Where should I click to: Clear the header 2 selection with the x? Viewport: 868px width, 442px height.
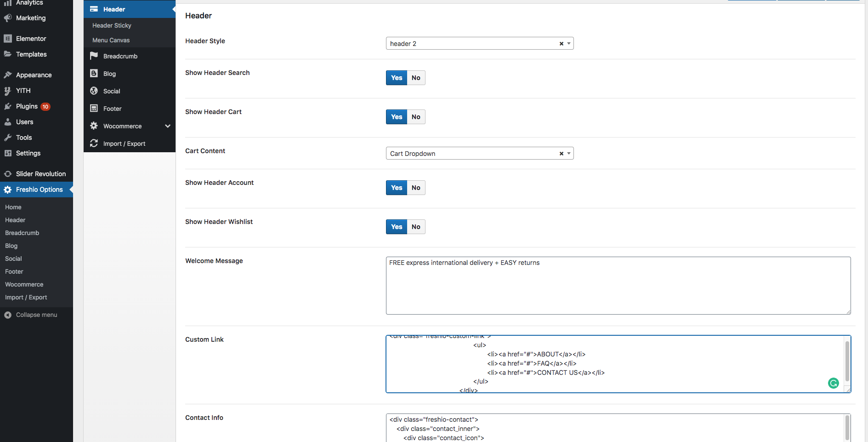click(x=561, y=44)
